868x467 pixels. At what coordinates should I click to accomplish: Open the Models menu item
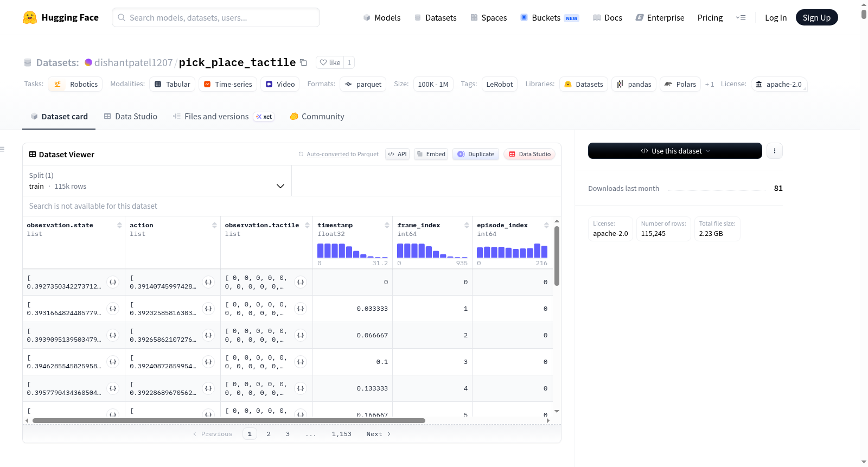tap(382, 17)
